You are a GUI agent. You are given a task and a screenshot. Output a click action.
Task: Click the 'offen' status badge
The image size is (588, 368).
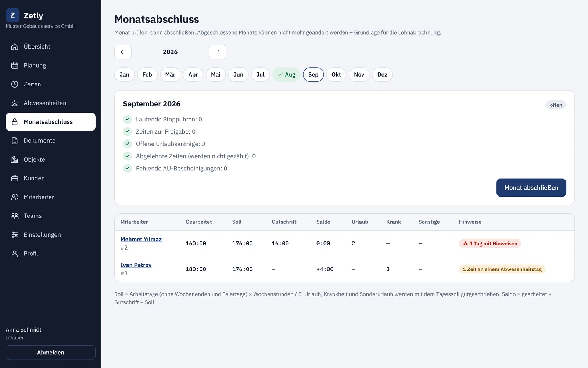pyautogui.click(x=556, y=105)
